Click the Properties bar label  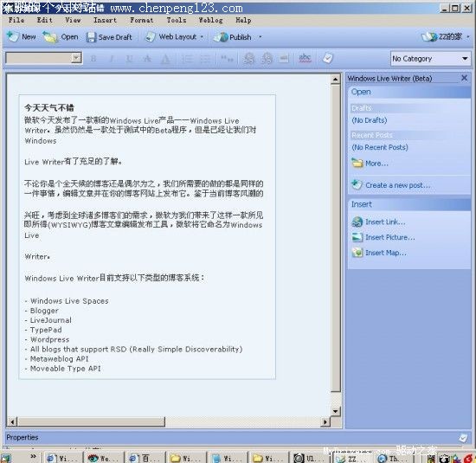pos(23,438)
